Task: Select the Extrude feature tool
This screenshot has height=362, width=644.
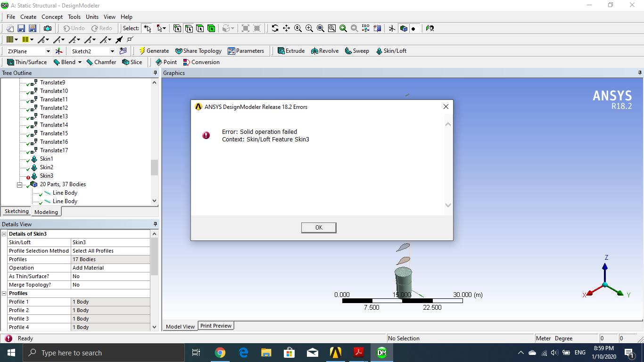Action: pos(291,51)
